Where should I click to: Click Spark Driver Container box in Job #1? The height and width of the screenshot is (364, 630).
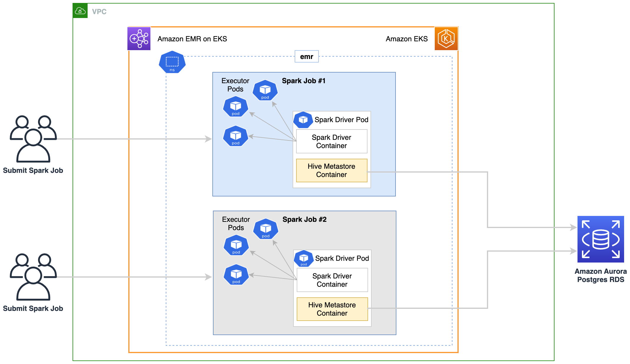[332, 142]
